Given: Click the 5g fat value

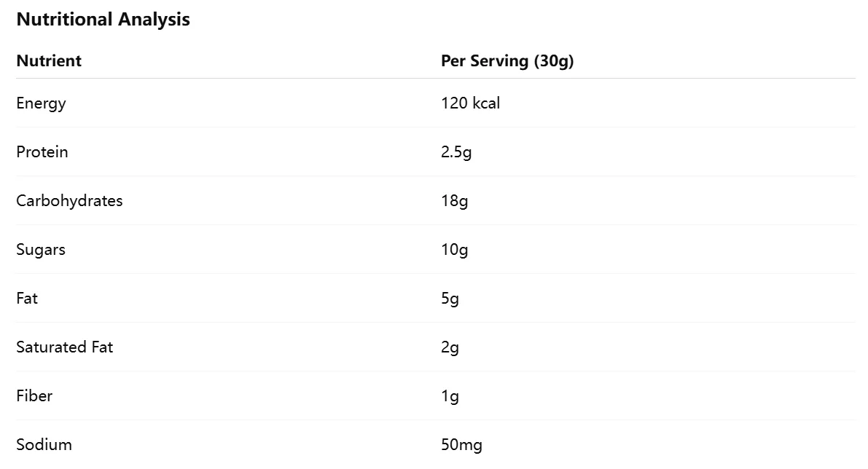Looking at the screenshot, I should point(450,299).
